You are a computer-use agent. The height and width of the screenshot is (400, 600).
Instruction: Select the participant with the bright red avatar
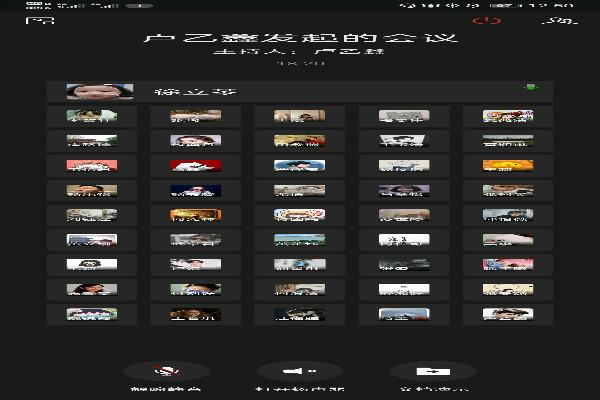(x=195, y=165)
